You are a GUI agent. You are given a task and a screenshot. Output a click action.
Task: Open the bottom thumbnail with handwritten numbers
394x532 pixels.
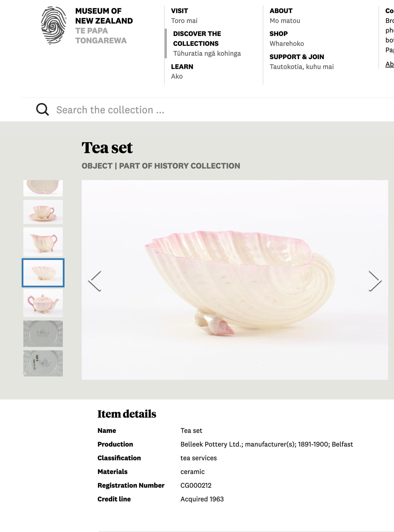click(x=43, y=363)
